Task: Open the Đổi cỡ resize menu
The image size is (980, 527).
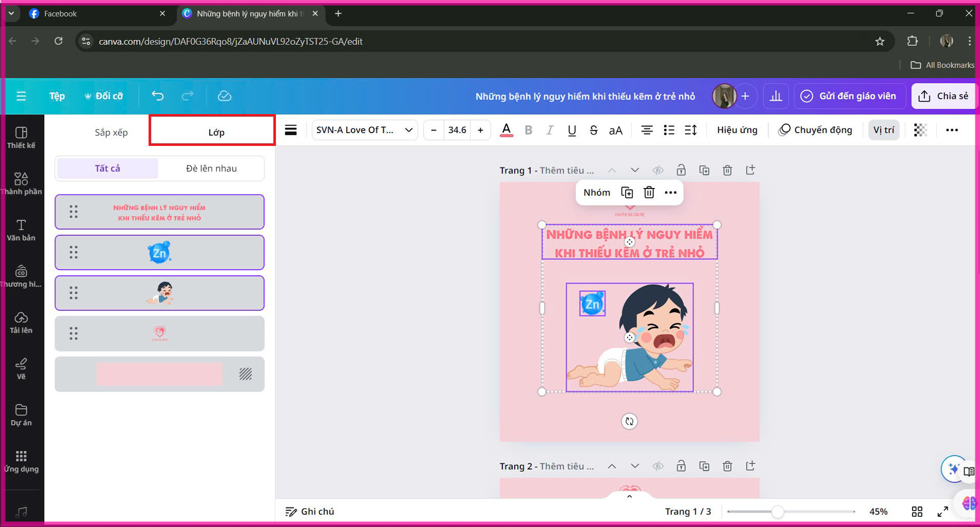Action: [104, 96]
